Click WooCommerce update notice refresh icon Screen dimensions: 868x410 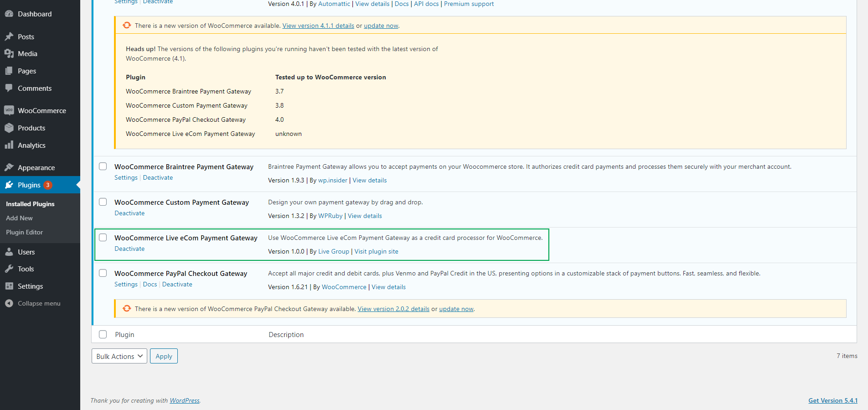point(127,25)
